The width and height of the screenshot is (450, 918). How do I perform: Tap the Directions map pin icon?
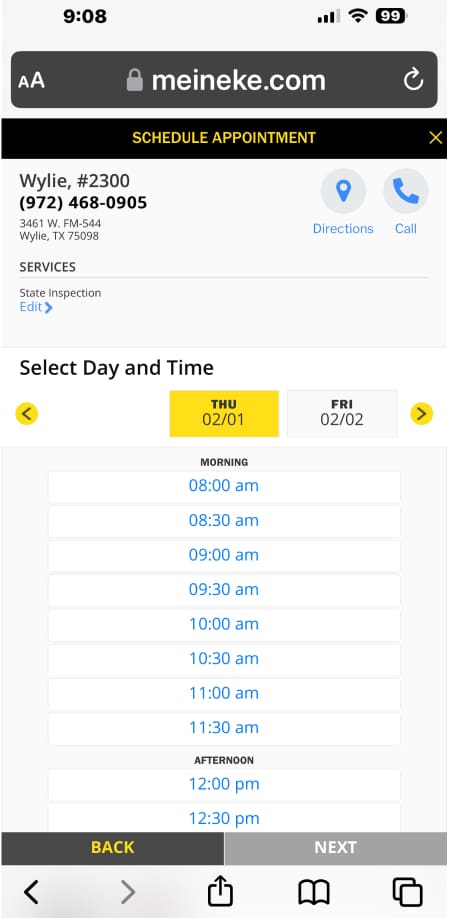pyautogui.click(x=343, y=191)
